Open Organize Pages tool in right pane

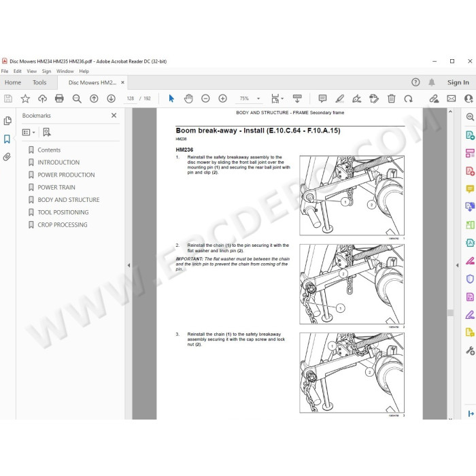click(470, 153)
